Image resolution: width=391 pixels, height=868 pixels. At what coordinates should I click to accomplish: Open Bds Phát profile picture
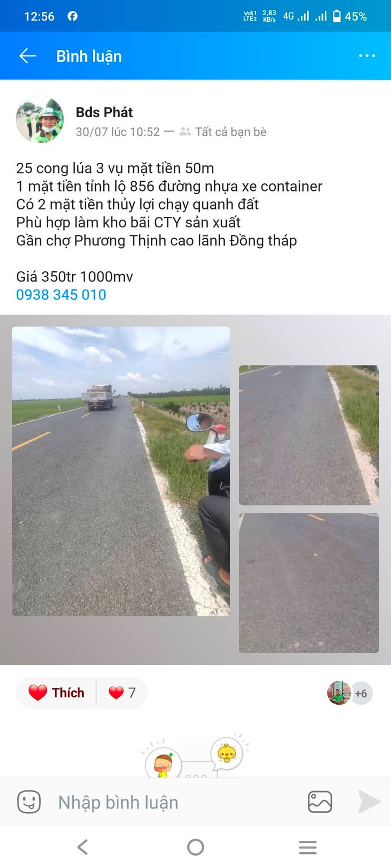tap(40, 120)
